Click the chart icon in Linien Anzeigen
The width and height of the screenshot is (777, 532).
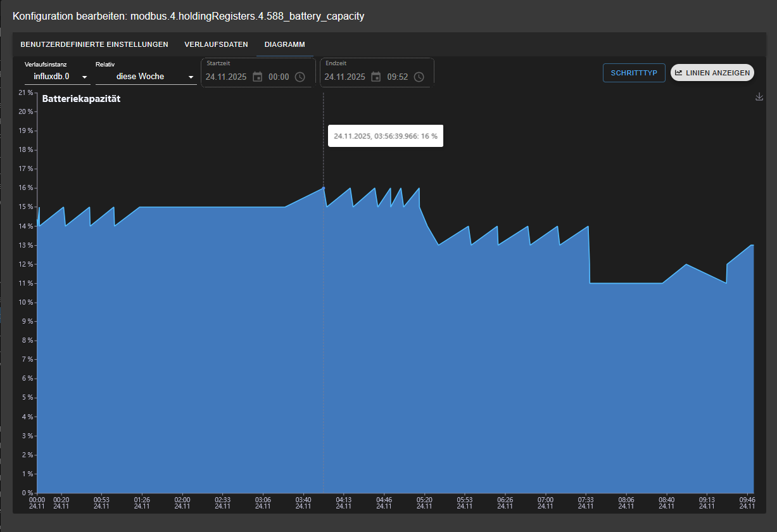679,73
